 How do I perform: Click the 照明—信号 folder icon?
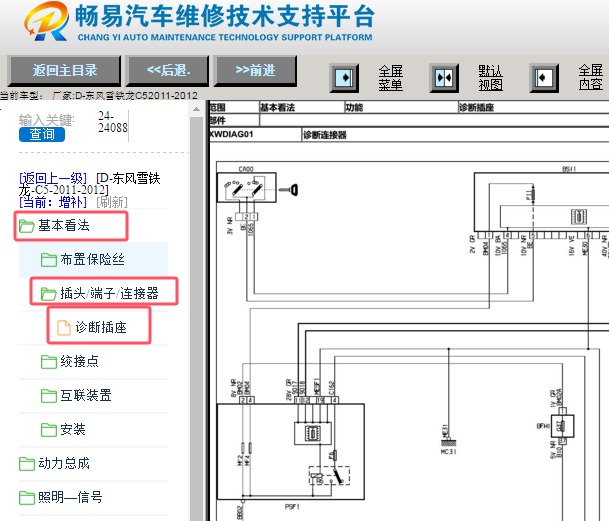coord(26,498)
